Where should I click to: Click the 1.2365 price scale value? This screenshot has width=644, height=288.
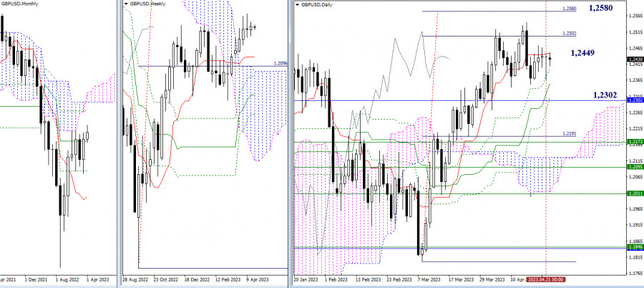(x=636, y=80)
